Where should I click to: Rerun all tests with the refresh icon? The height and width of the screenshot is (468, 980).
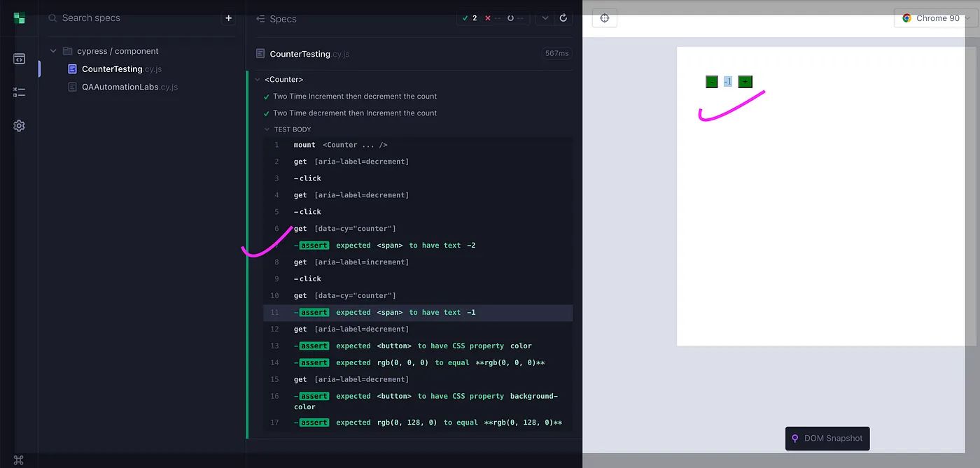[563, 18]
